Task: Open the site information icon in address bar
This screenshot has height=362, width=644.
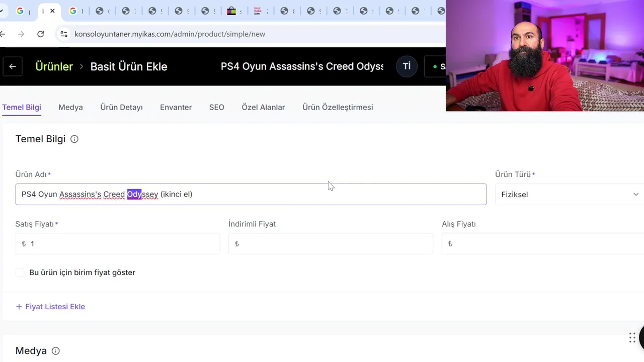Action: coord(64,34)
